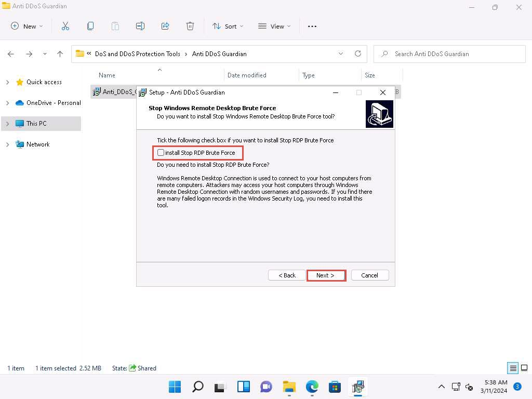Navigate up one folder level
Viewport: 532px width, 399px height.
pyautogui.click(x=60, y=54)
